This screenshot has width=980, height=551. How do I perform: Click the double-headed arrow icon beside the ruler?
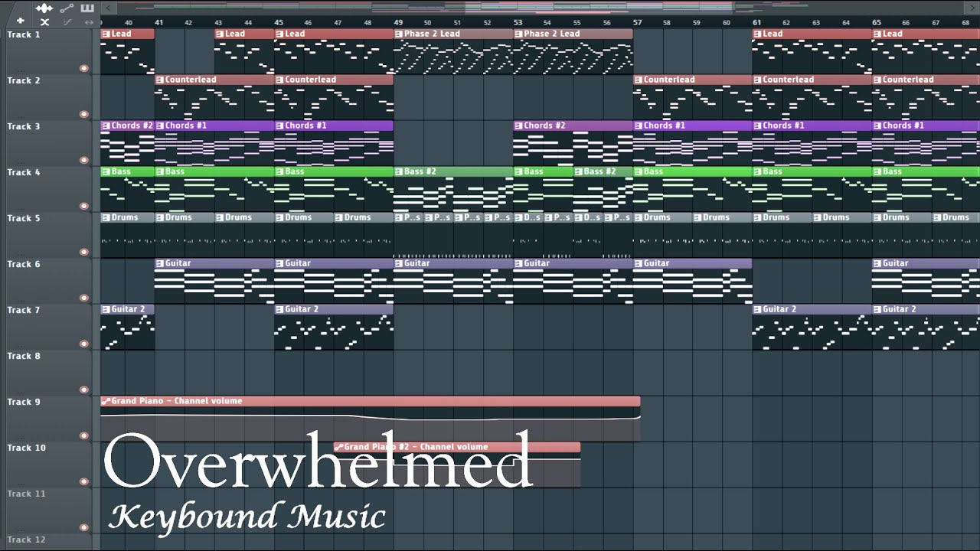[x=89, y=21]
